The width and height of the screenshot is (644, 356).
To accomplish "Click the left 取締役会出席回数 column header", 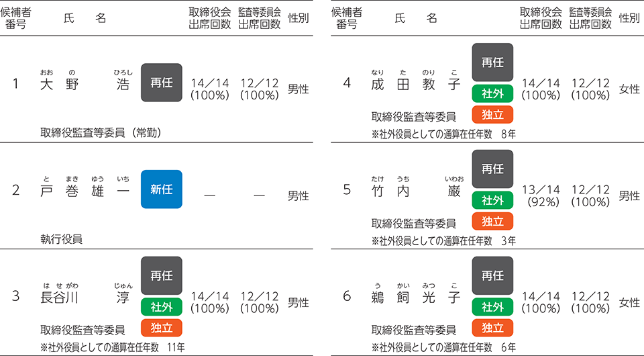I will coord(210,18).
